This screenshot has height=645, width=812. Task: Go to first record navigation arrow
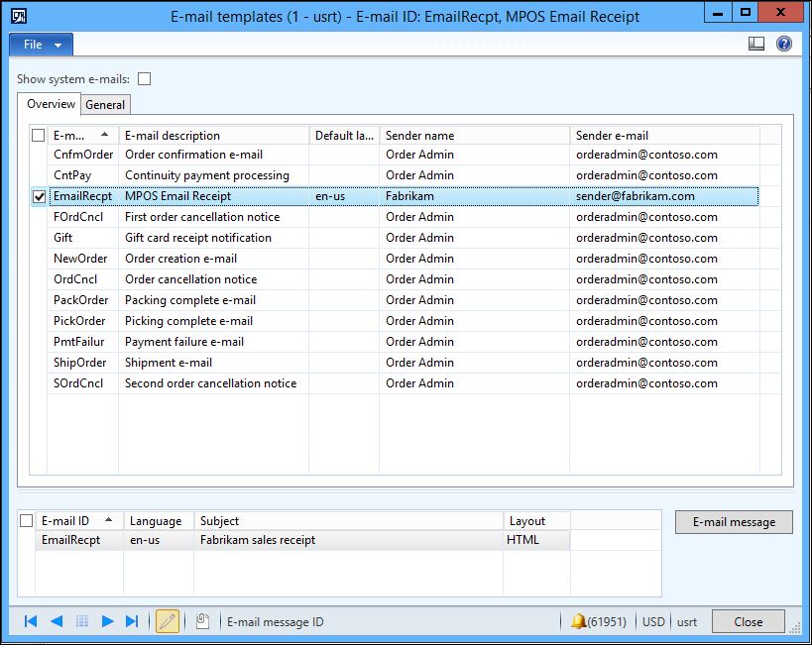[31, 621]
